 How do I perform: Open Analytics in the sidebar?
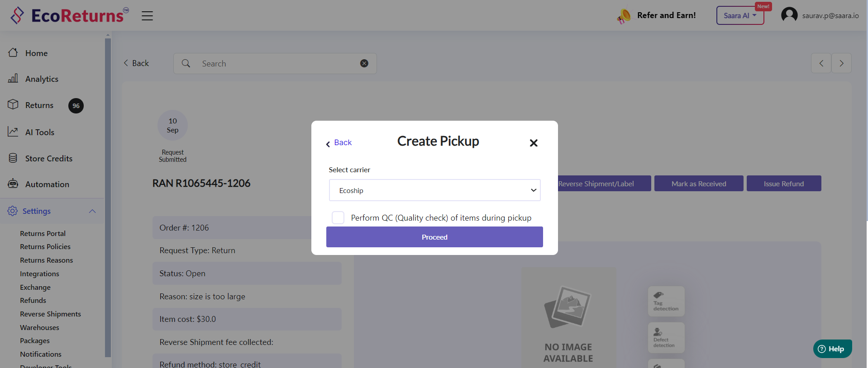click(x=42, y=79)
